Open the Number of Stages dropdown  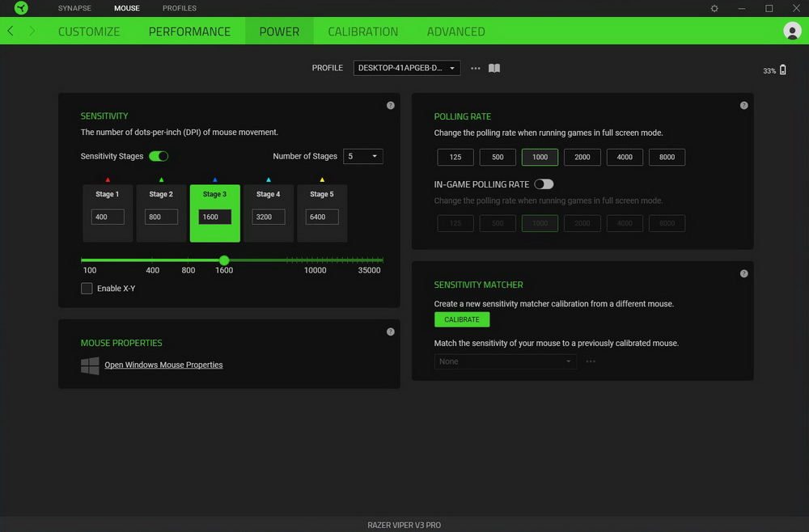point(363,156)
